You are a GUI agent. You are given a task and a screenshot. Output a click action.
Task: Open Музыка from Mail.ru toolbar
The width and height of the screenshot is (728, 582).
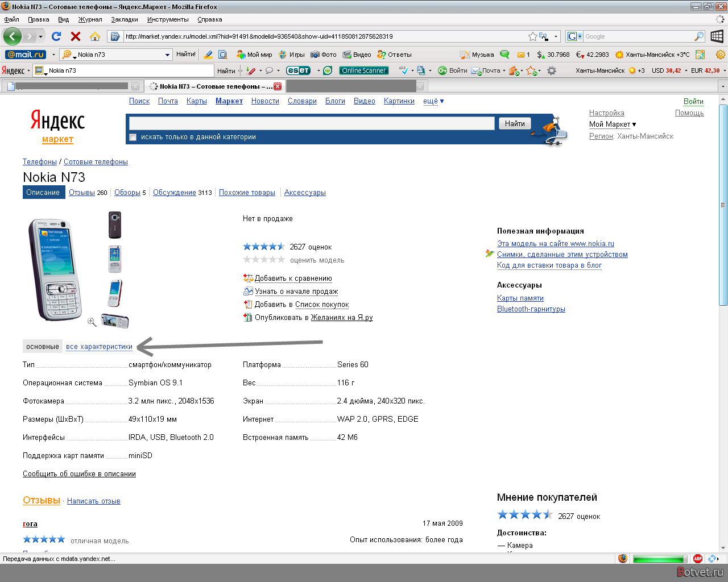coord(477,55)
